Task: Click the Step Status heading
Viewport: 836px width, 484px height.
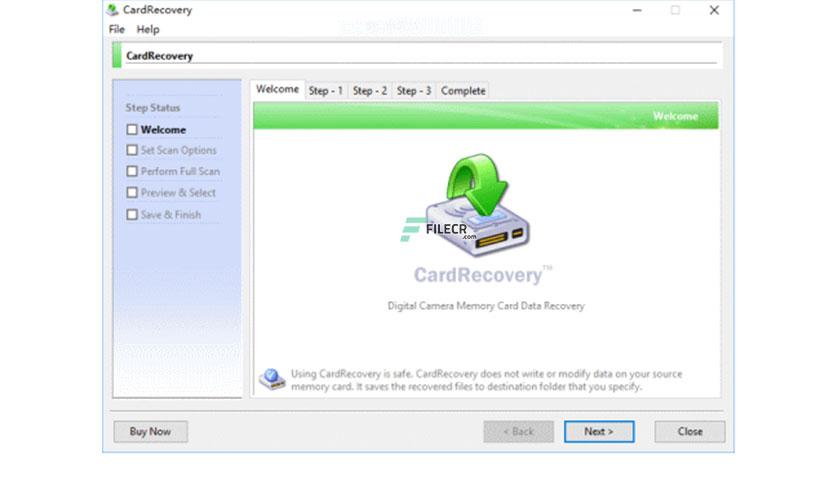Action: pos(153,108)
